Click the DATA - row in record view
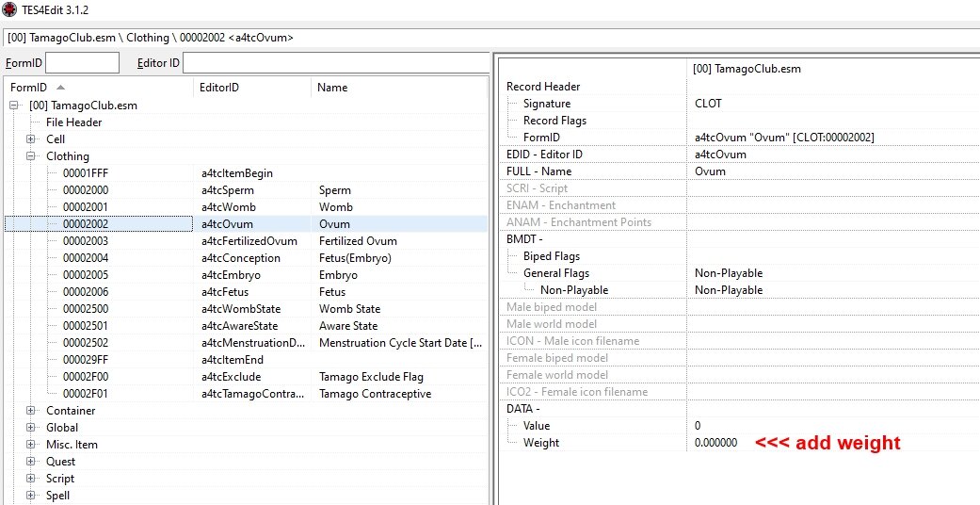980x505 pixels. coord(739,409)
